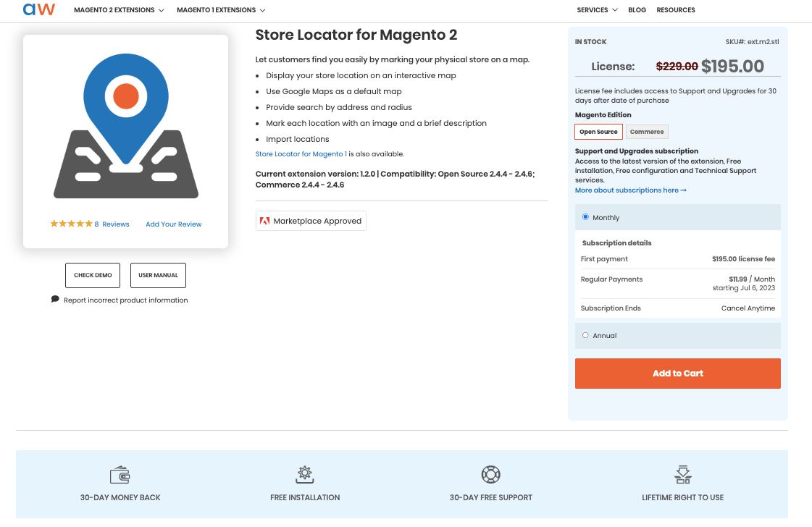This screenshot has width=812, height=527.
Task: Click the fifth rating star
Action: tap(88, 224)
